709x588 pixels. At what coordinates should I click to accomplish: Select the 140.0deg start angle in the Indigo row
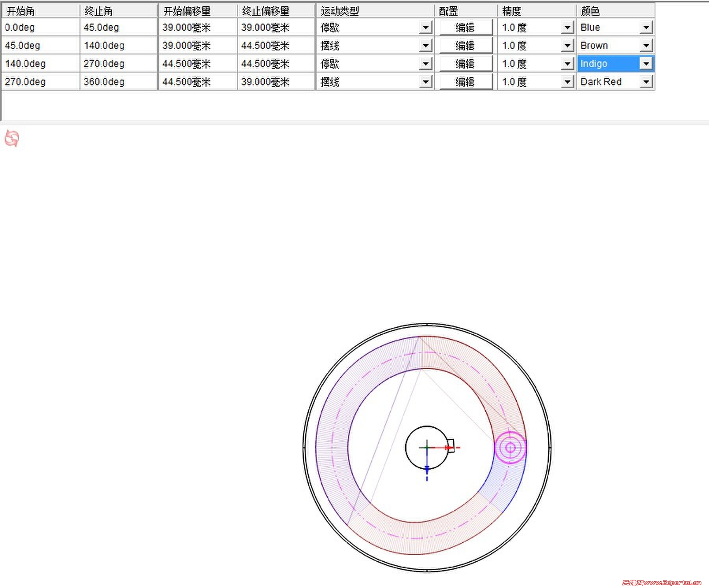pyautogui.click(x=40, y=64)
